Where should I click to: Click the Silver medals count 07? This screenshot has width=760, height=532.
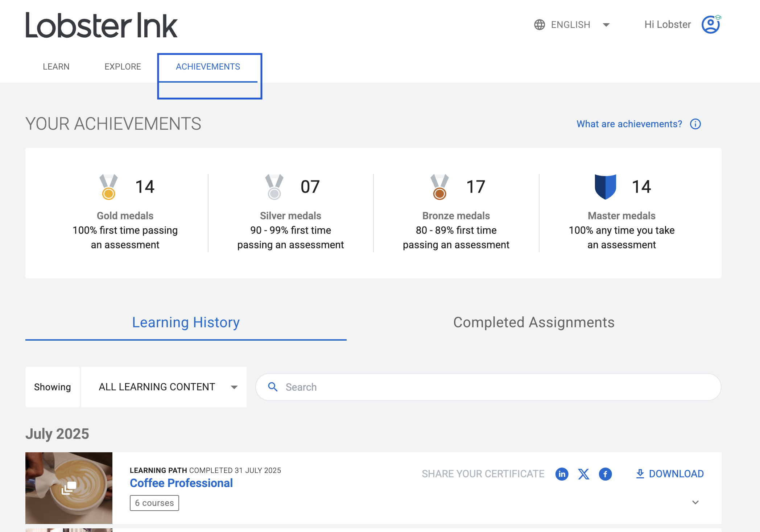click(x=310, y=187)
